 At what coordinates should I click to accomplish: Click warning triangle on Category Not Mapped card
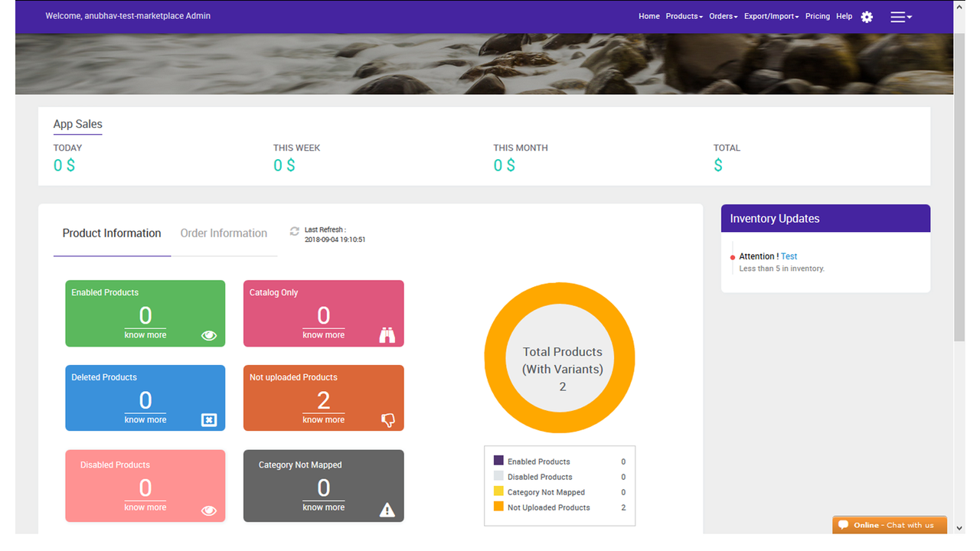coord(387,510)
